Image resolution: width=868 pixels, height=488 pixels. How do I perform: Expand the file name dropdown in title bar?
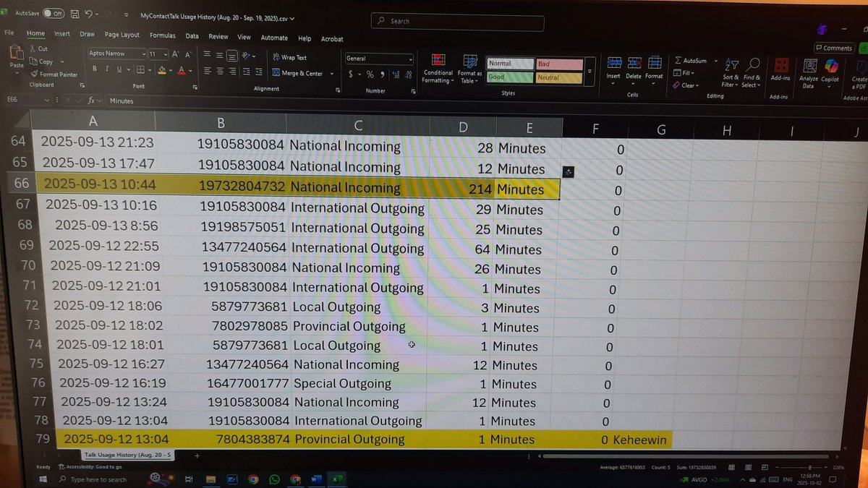click(x=292, y=18)
